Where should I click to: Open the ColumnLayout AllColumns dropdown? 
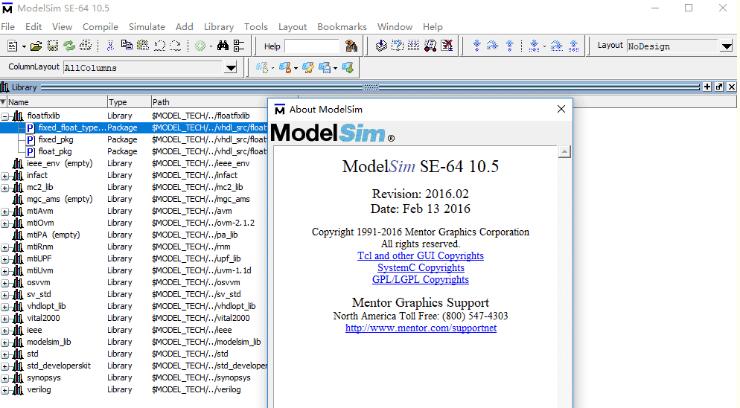pos(230,68)
